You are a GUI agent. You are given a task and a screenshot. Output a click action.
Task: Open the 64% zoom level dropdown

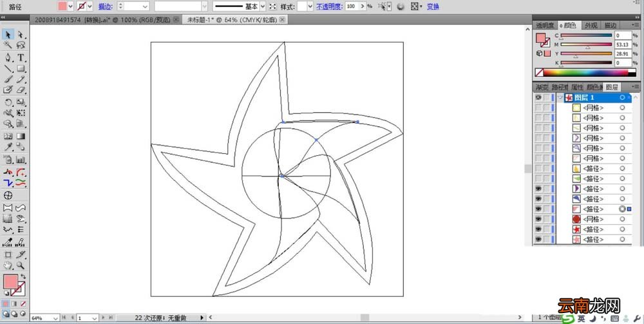click(55, 318)
